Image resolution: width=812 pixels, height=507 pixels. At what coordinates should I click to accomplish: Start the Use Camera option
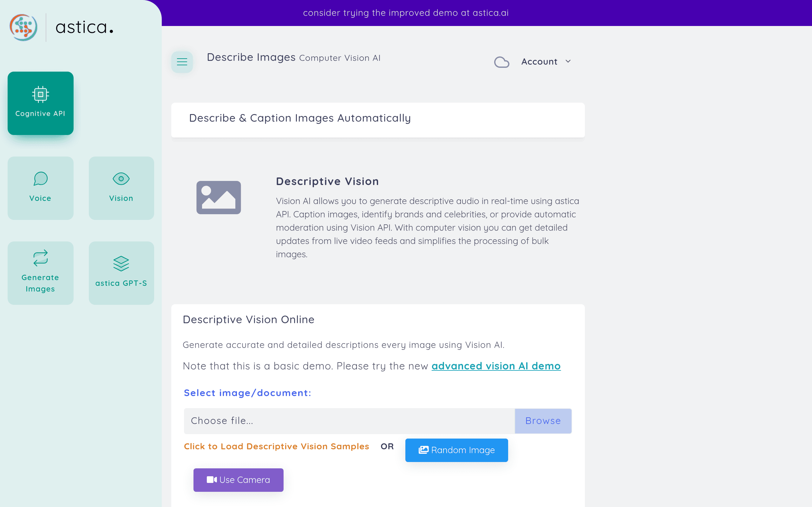[x=238, y=480]
